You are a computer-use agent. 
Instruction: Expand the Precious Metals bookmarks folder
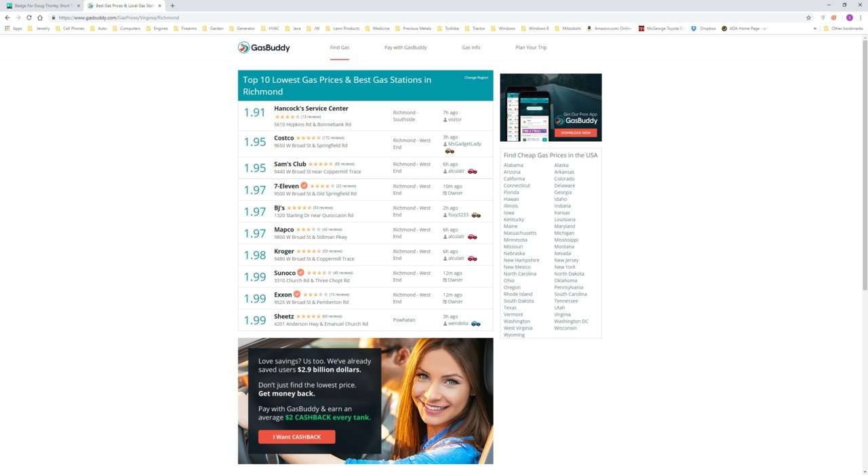(413, 28)
